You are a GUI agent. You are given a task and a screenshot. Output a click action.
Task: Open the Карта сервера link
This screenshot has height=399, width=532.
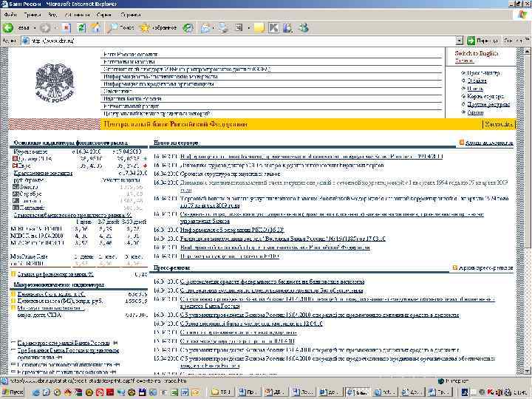[x=485, y=96]
